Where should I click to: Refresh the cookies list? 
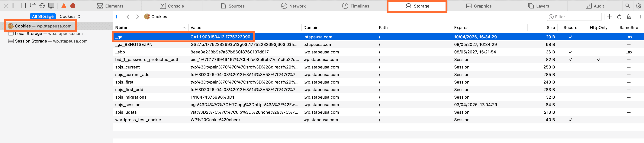[619, 17]
